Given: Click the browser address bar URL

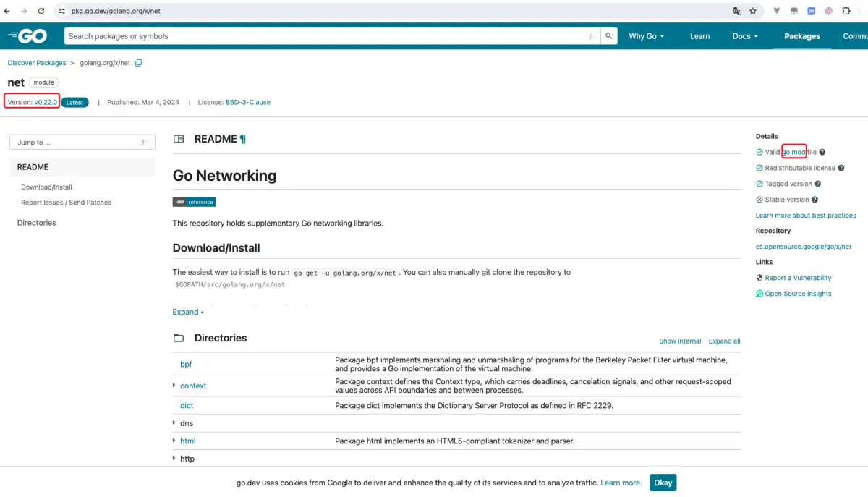Looking at the screenshot, I should [x=116, y=11].
